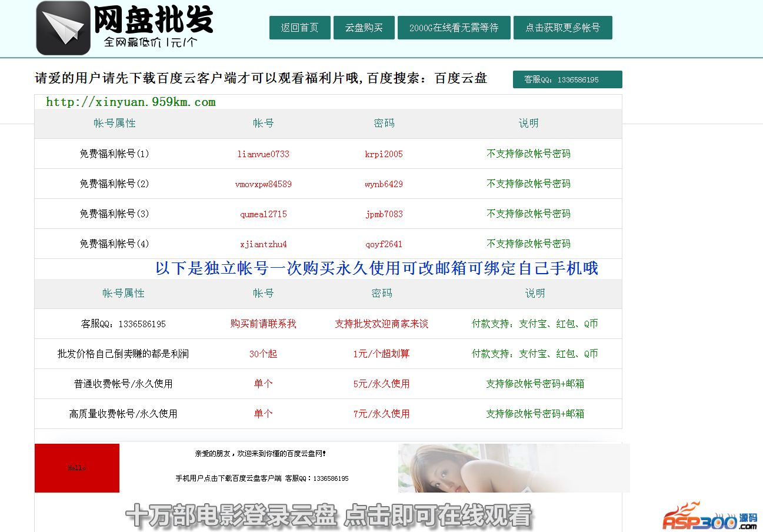The height and width of the screenshot is (532, 763).
Task: Click the 点击获取更多帐号 menu button
Action: pyautogui.click(x=562, y=28)
